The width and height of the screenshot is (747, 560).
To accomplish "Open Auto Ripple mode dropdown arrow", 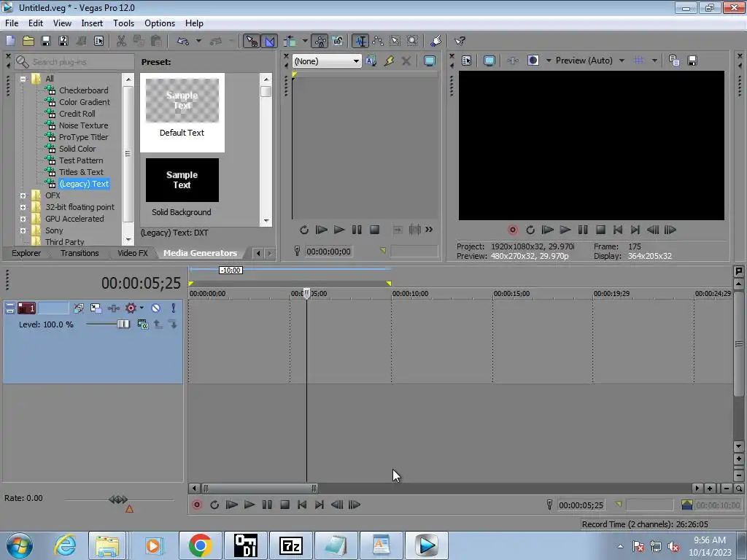I will (x=304, y=41).
